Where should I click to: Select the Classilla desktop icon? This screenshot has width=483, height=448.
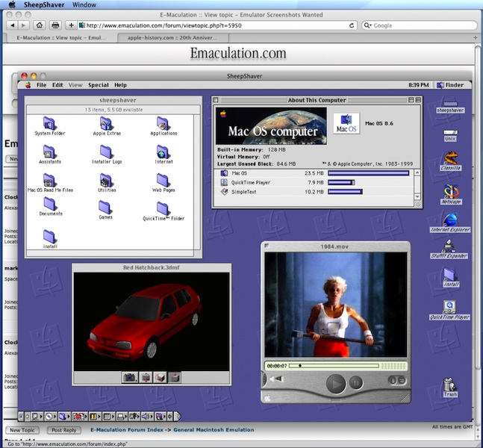(449, 158)
